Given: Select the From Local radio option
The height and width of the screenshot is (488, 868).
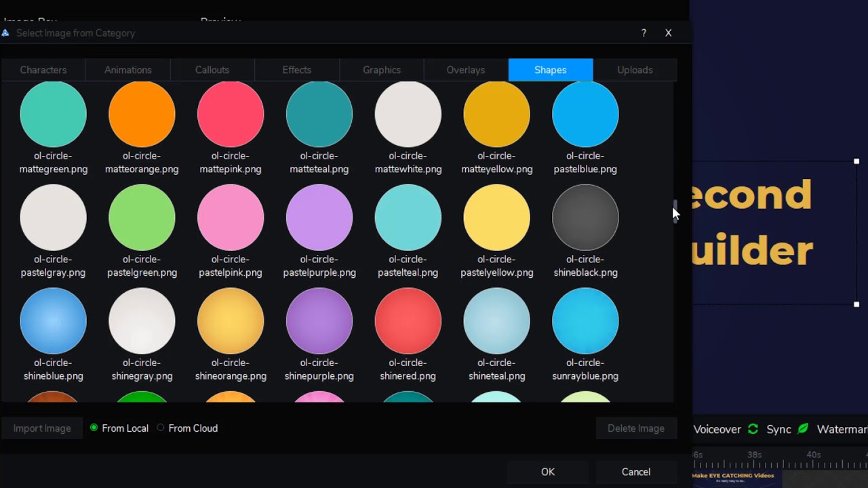Looking at the screenshot, I should [119, 428].
